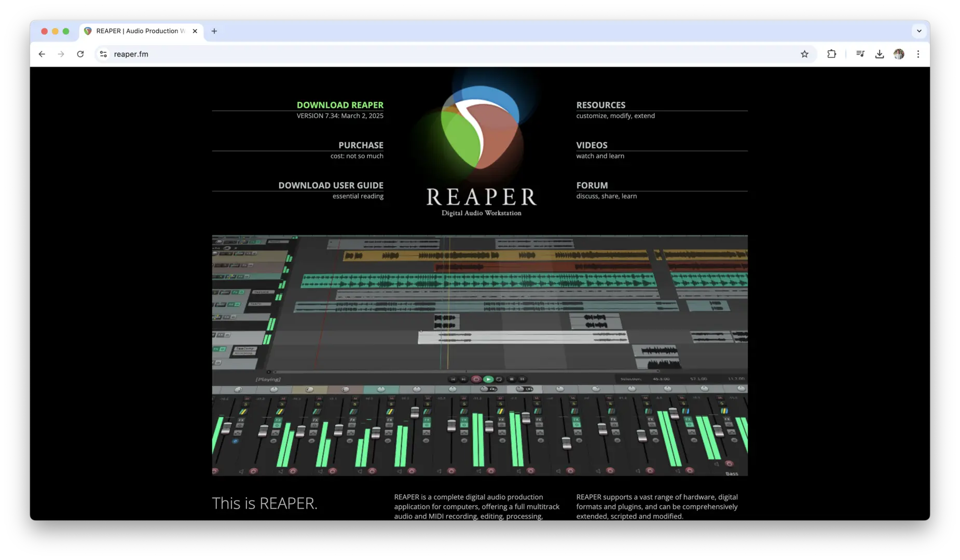Click the 'discuss, share, learn' text
This screenshot has height=560, width=960.
tap(606, 196)
